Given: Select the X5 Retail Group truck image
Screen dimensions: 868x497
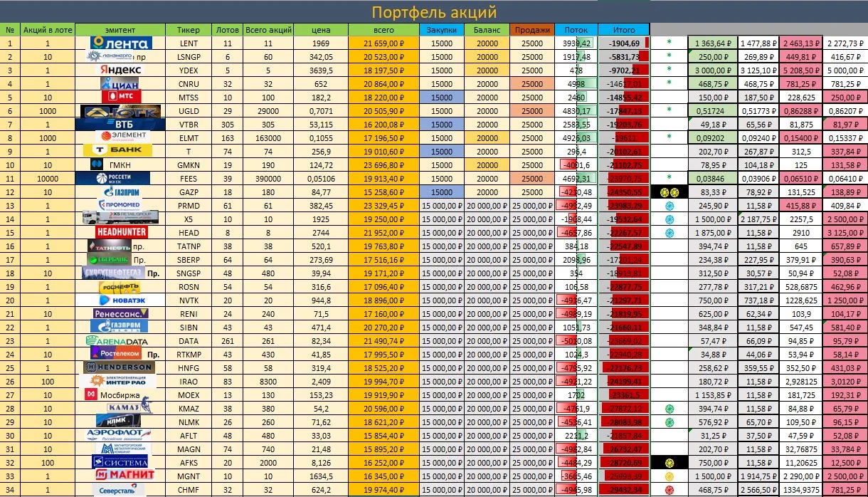Looking at the screenshot, I should tap(120, 219).
